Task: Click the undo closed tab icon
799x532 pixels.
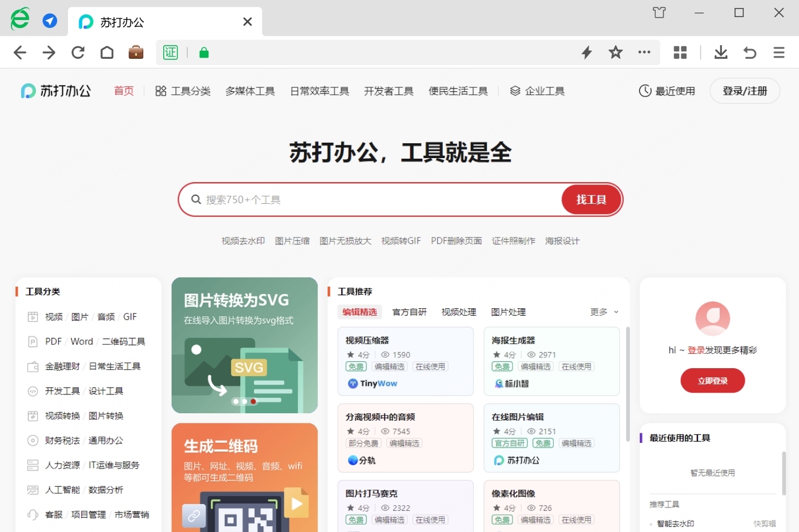Action: point(750,53)
